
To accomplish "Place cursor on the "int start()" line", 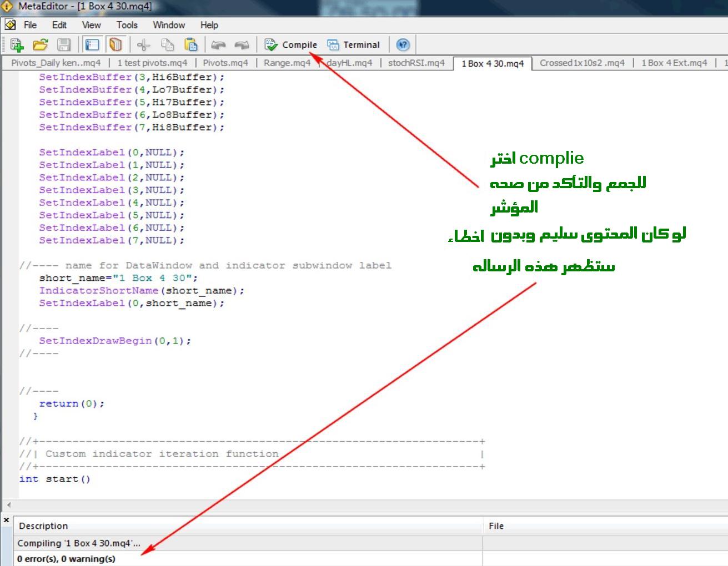I will point(55,479).
